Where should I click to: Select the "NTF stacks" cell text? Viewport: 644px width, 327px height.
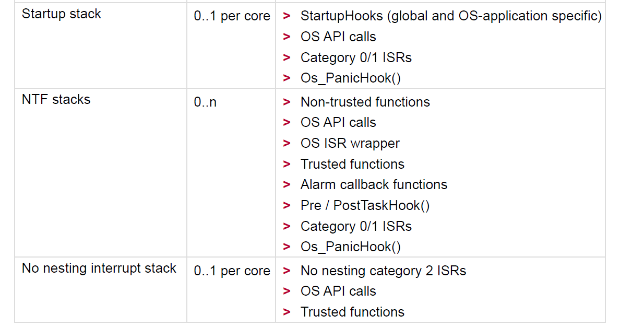pos(56,100)
